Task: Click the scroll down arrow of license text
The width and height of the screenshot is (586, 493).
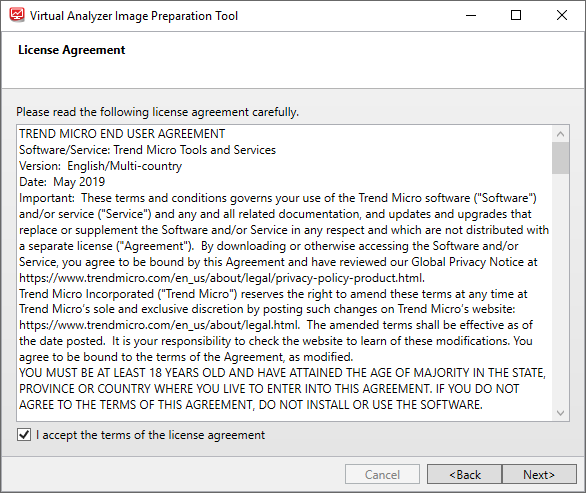Action: (x=560, y=413)
